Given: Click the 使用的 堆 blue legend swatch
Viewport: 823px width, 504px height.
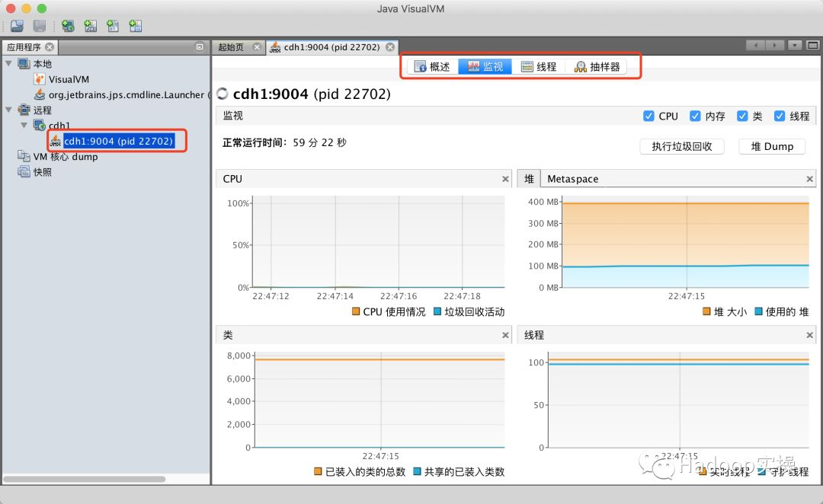Looking at the screenshot, I should point(758,311).
